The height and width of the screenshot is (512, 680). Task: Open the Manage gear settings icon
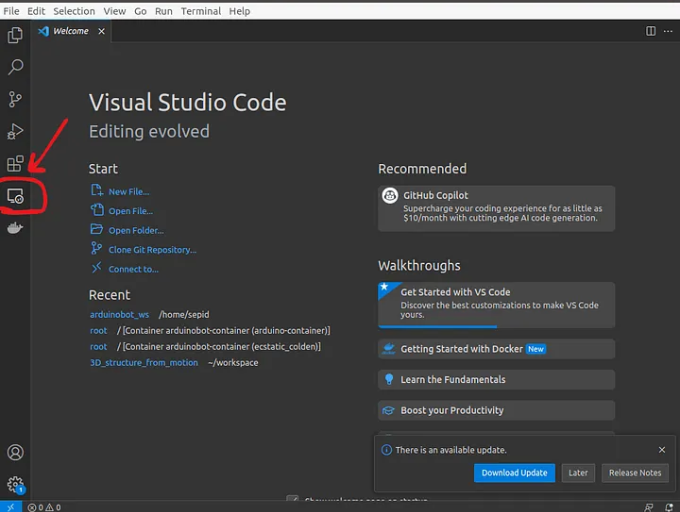[15, 484]
